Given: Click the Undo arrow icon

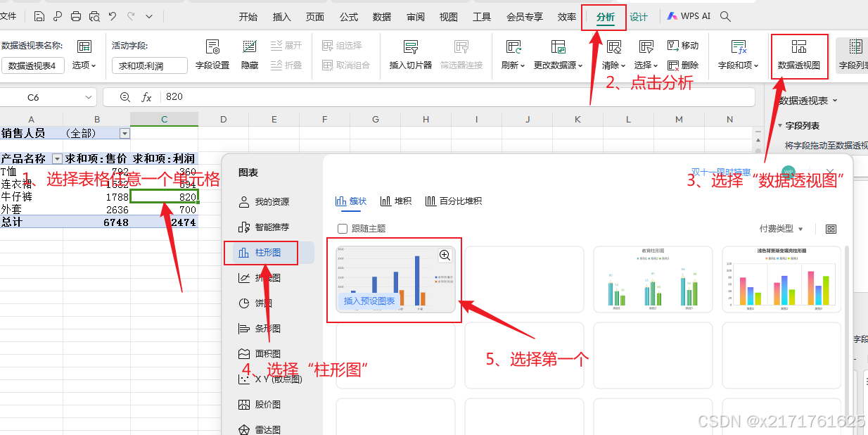Looking at the screenshot, I should pyautogui.click(x=113, y=16).
